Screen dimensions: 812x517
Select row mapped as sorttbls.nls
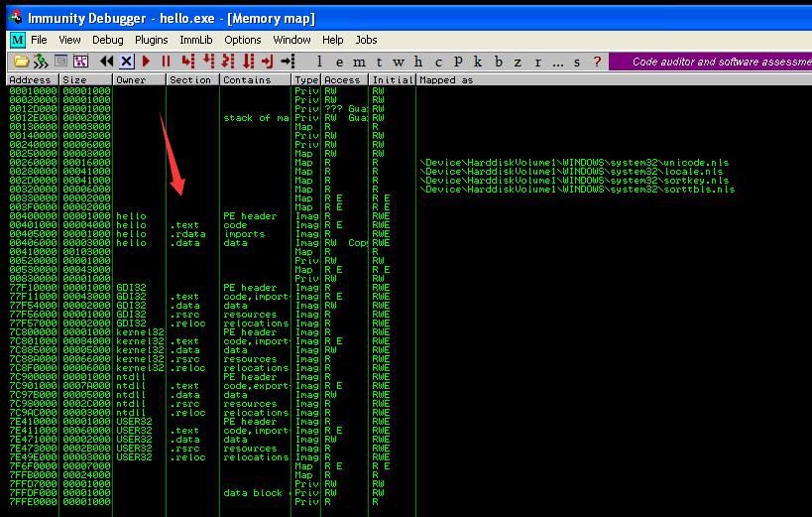(x=409, y=190)
